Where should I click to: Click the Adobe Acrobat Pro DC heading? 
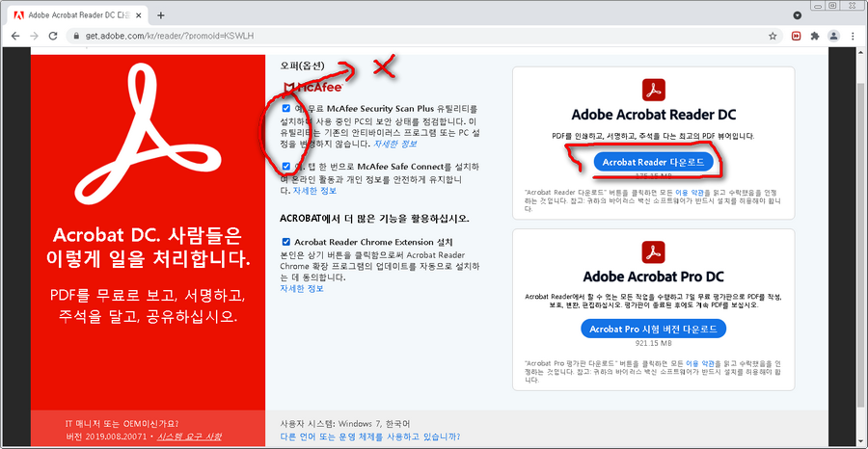(x=653, y=276)
